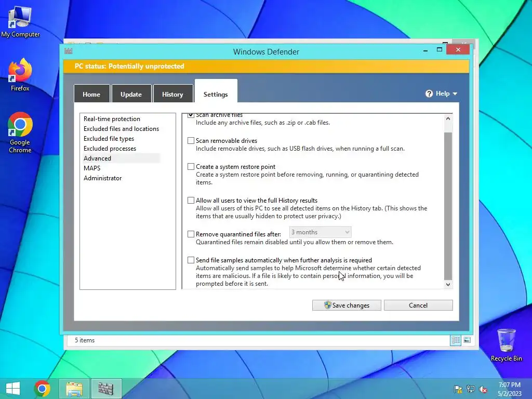Viewport: 532px width, 399px height.
Task: Open the Recycle Bin
Action: pyautogui.click(x=506, y=345)
